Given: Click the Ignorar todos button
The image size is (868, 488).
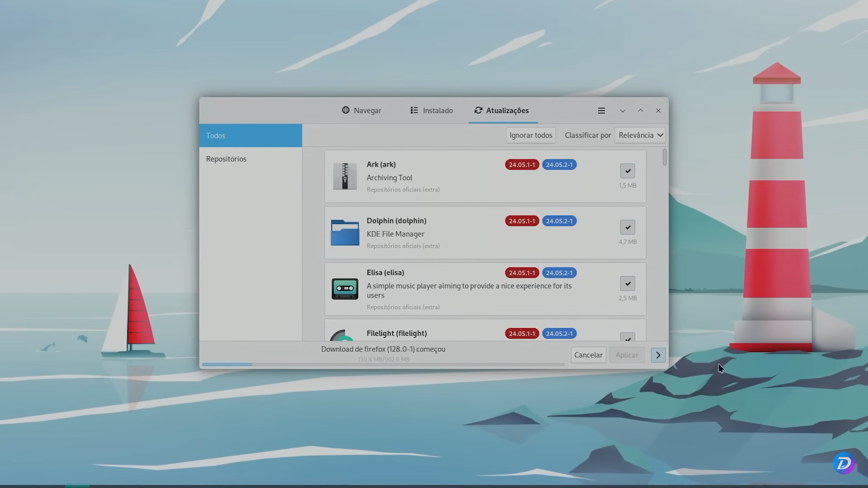Looking at the screenshot, I should (x=531, y=135).
